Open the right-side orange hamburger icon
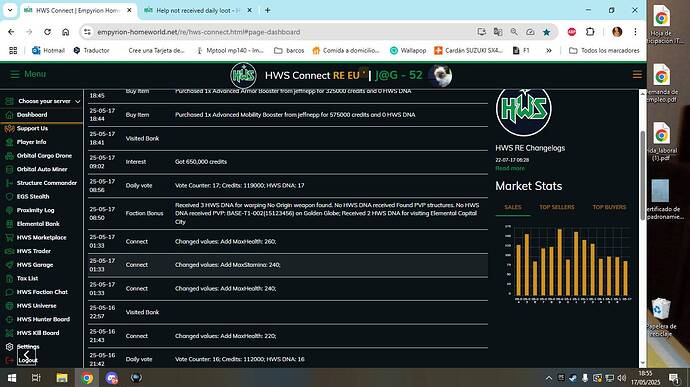The height and width of the screenshot is (387, 690). [637, 75]
